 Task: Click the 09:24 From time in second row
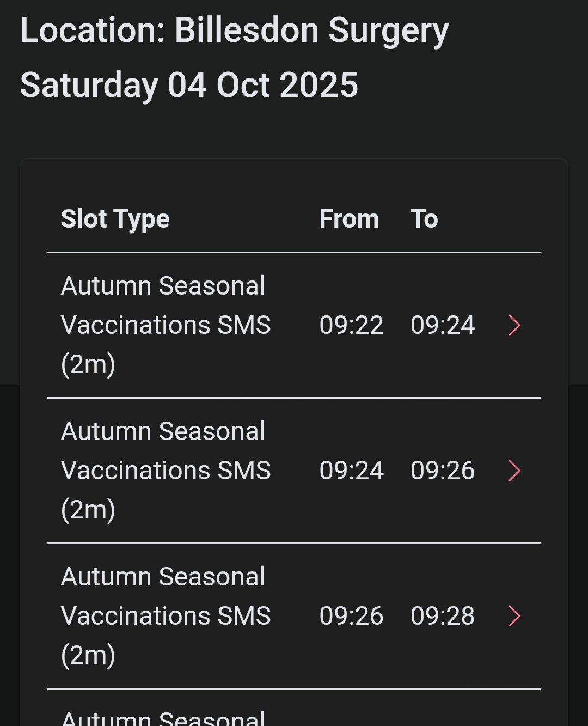[351, 471]
